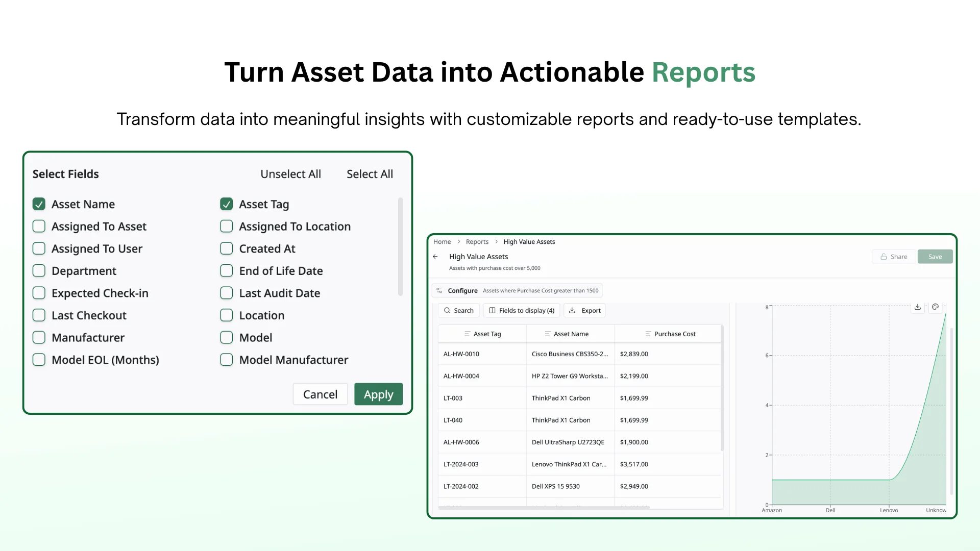Viewport: 980px width, 551px height.
Task: Click the $3,517.00 purchase cost cell
Action: [x=667, y=464]
